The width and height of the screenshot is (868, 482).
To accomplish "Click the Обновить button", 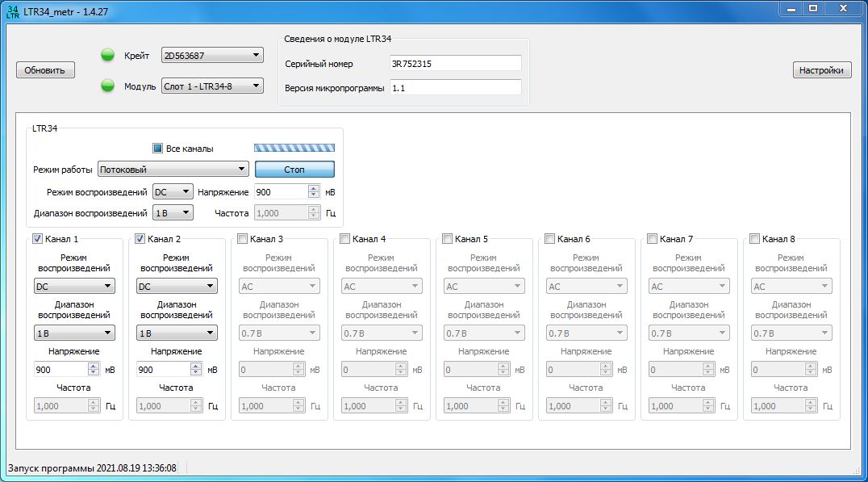I will pyautogui.click(x=45, y=70).
